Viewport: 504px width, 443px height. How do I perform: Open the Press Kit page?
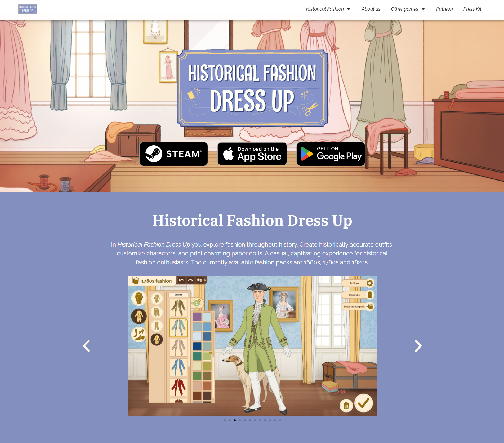(x=472, y=9)
